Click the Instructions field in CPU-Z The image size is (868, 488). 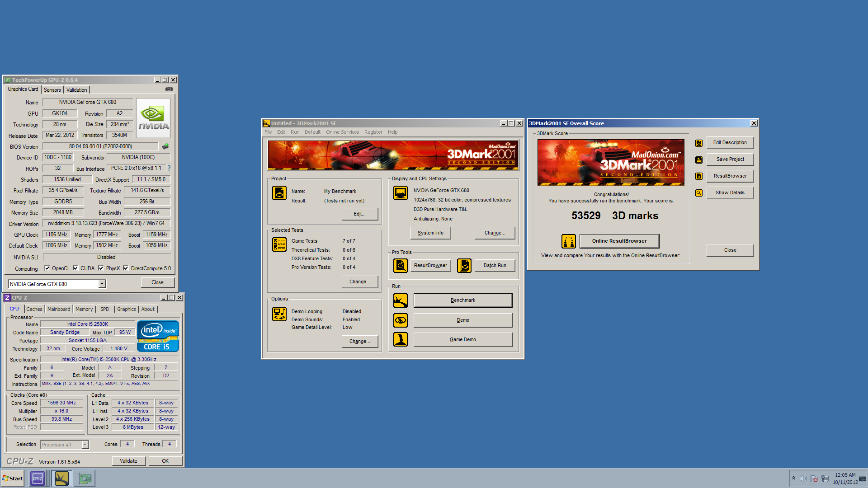tap(109, 384)
